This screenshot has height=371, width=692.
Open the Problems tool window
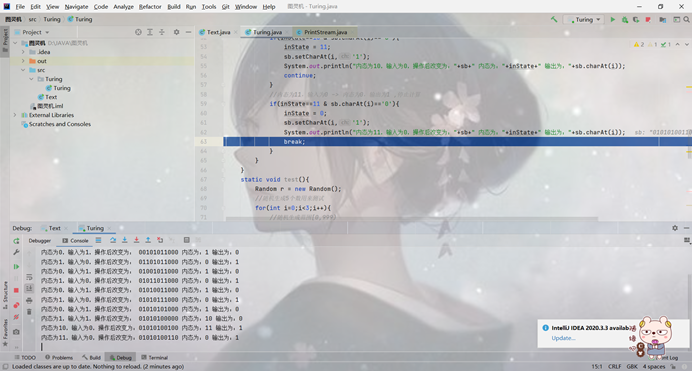(x=59, y=358)
